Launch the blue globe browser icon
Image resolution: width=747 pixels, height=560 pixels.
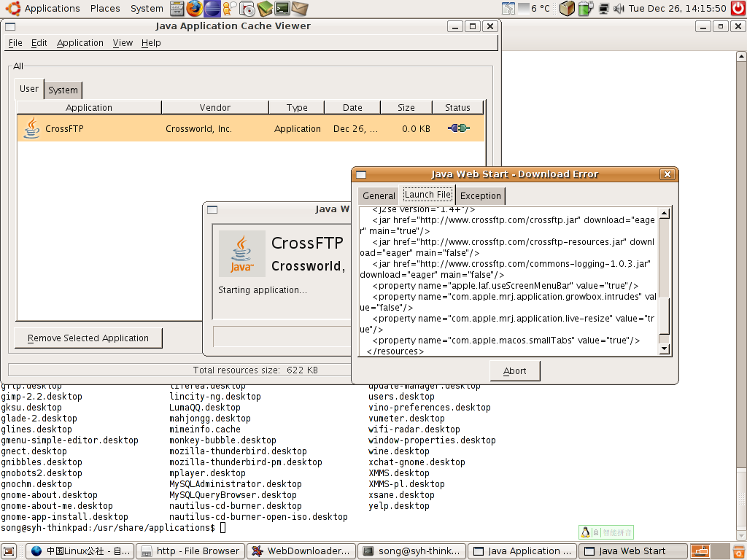click(x=212, y=8)
